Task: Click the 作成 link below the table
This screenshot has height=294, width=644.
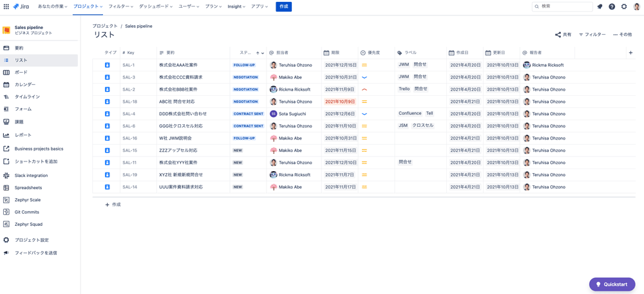Action: click(113, 204)
